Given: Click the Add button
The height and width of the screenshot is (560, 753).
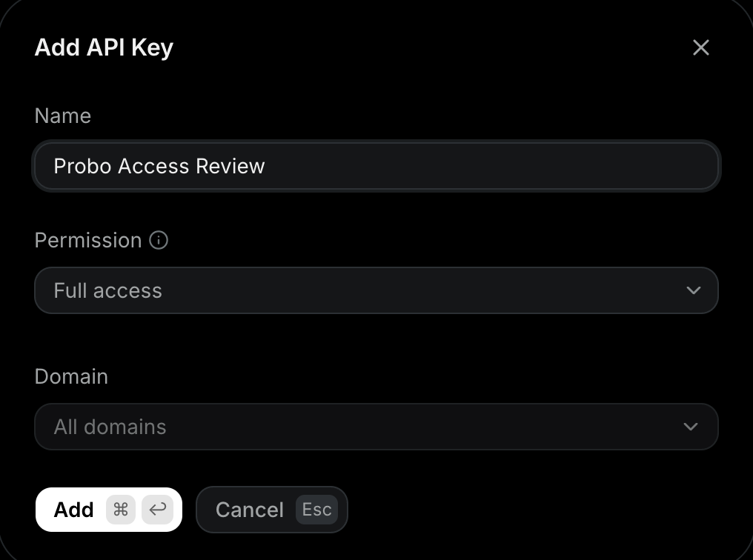Looking at the screenshot, I should point(108,510).
